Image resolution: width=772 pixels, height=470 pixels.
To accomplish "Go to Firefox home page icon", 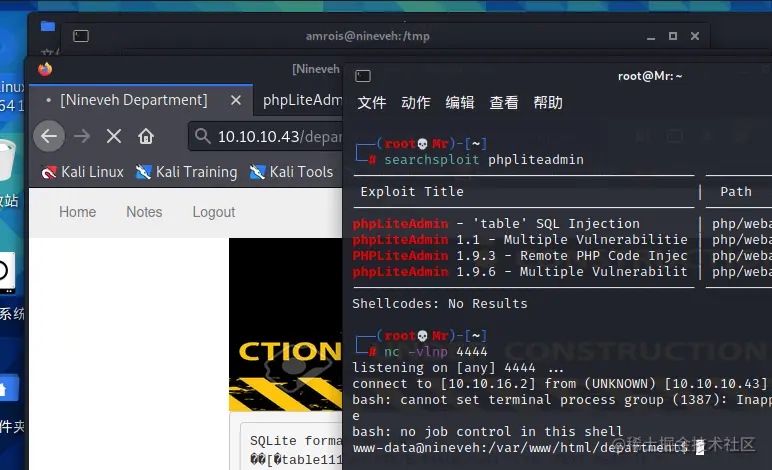I will tap(146, 136).
